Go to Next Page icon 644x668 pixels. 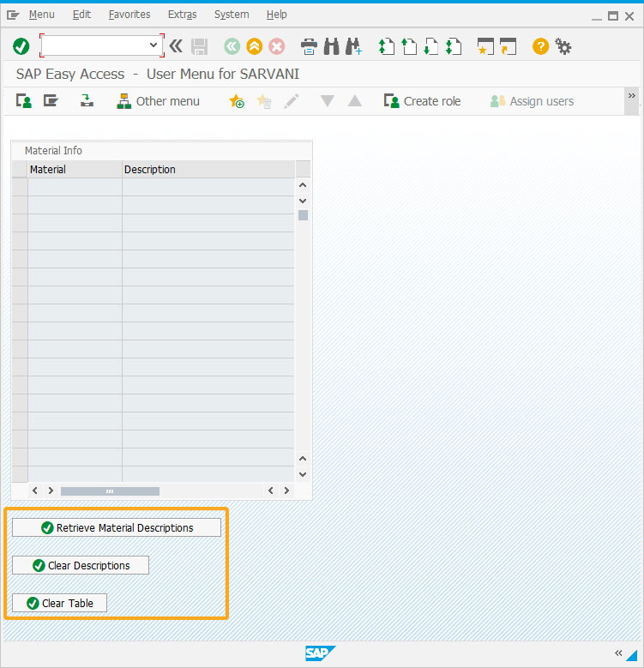(431, 46)
